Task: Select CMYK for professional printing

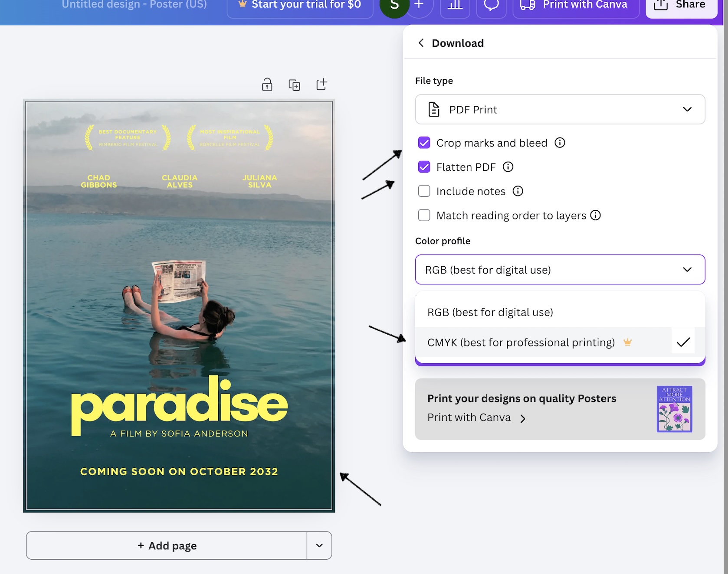Action: (521, 342)
